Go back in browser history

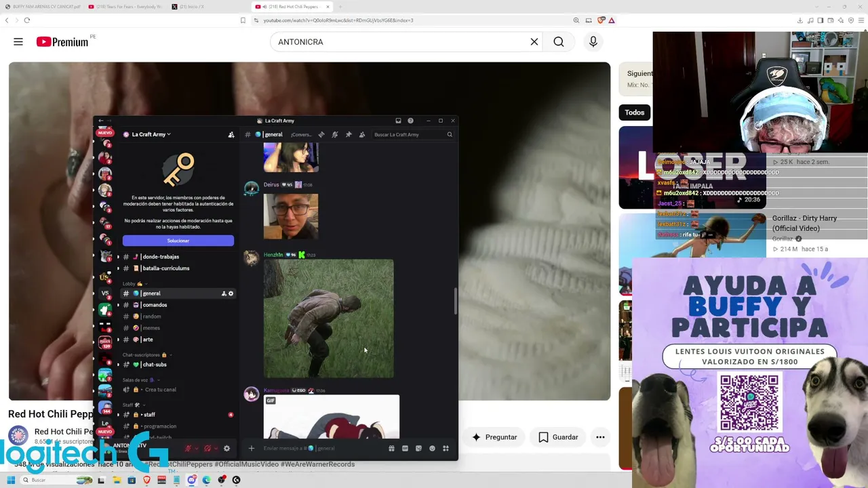(x=7, y=20)
